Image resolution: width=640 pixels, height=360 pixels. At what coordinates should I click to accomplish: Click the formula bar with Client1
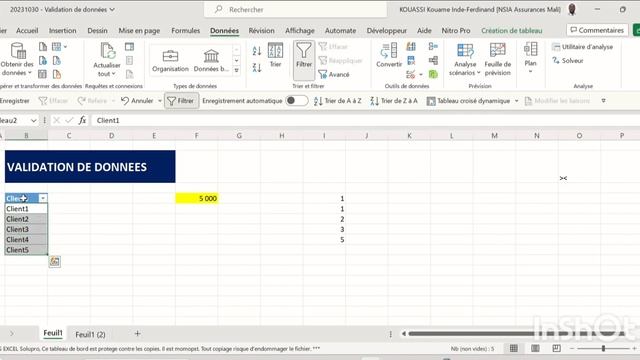[x=365, y=120]
